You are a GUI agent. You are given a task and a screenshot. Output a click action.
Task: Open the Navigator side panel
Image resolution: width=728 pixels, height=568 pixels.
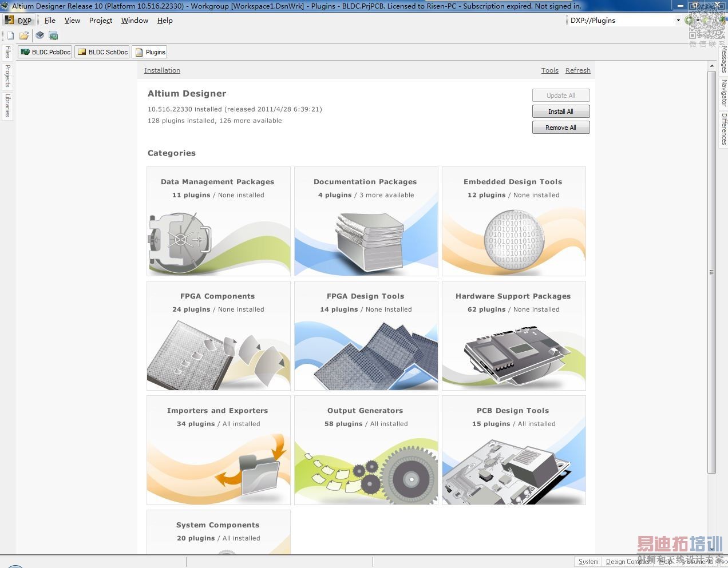(723, 93)
